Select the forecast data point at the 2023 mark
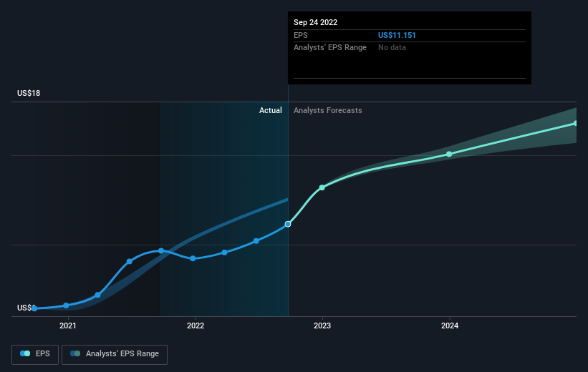 click(322, 187)
